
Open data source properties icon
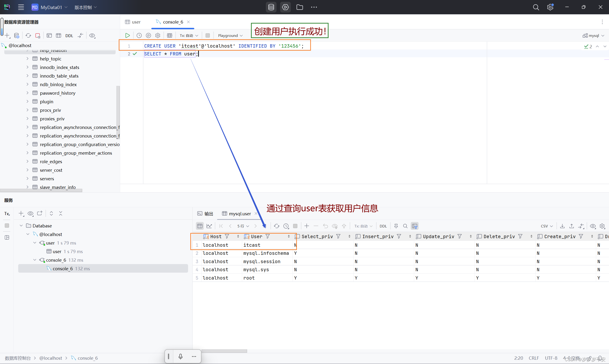[x=17, y=35]
